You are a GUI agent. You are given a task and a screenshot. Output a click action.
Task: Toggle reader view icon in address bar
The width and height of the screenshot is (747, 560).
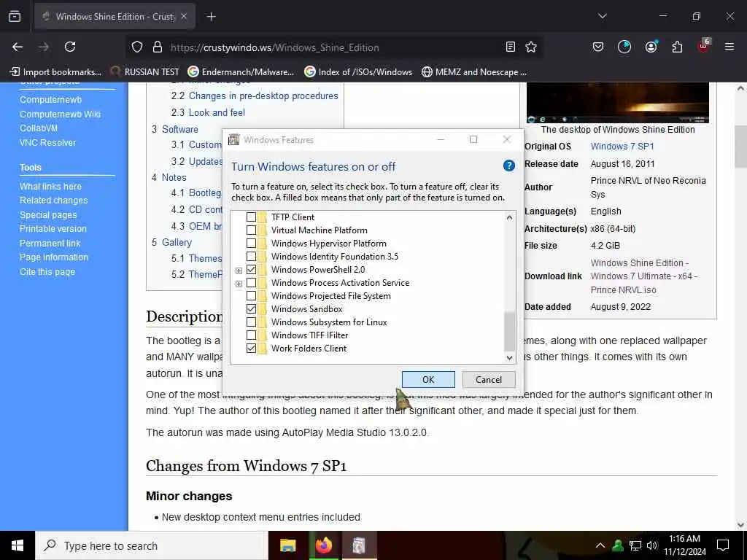(510, 47)
